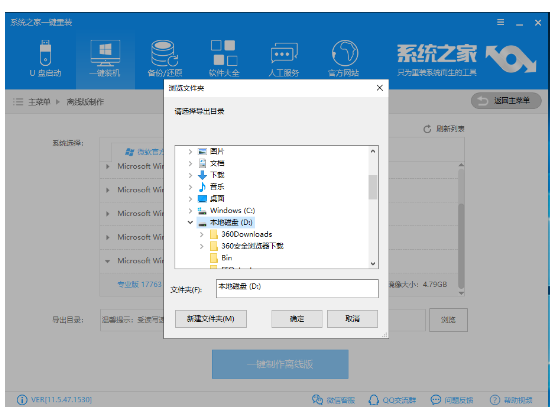Visit the 官方网站 official website
This screenshot has height=417, width=556.
(344, 59)
